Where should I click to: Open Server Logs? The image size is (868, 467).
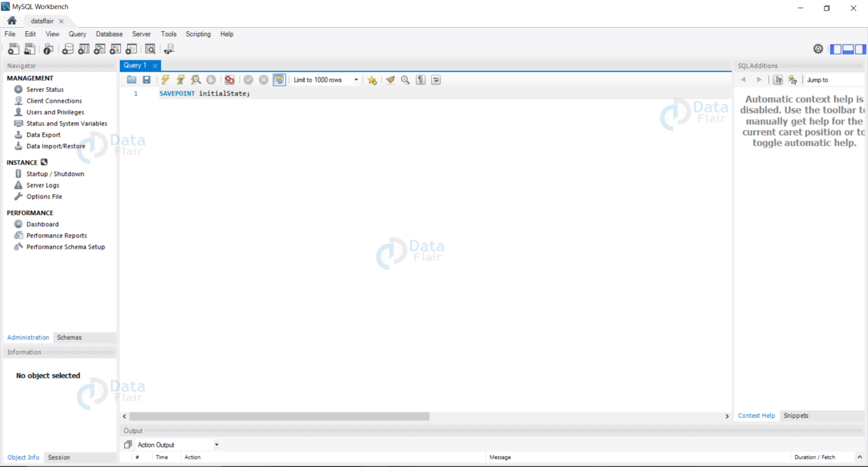point(43,185)
